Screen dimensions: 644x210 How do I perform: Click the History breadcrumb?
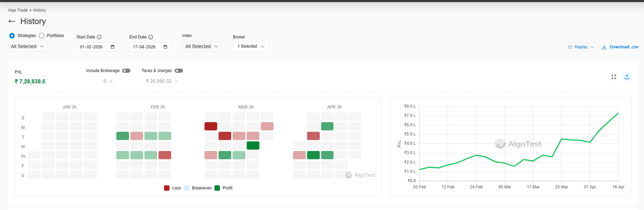39,10
